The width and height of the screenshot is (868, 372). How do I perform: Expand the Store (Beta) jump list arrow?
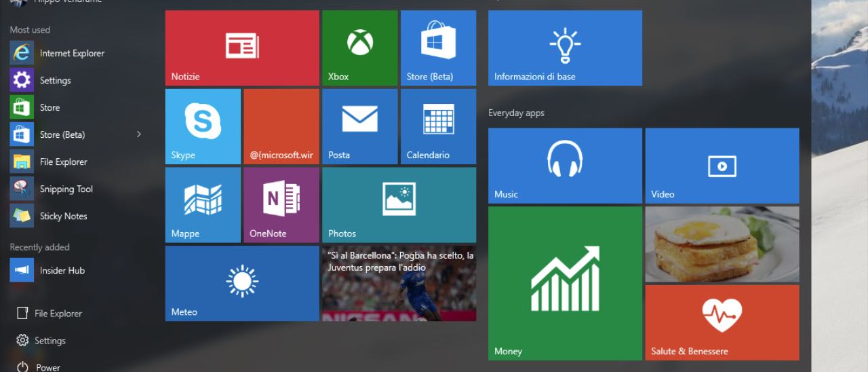tap(139, 134)
